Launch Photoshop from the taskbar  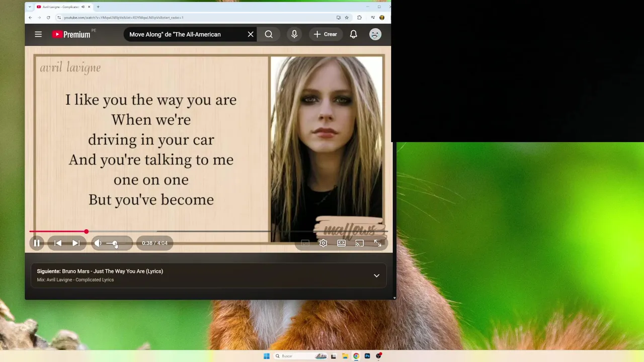[367, 356]
